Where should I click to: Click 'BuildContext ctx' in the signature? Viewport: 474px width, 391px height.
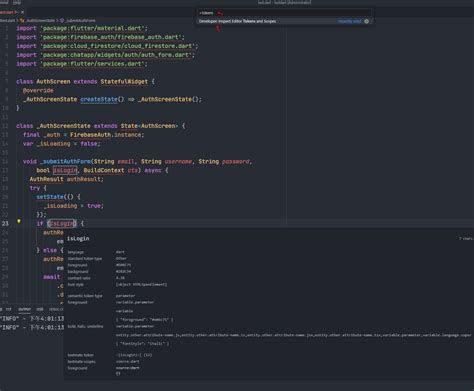pos(110,170)
